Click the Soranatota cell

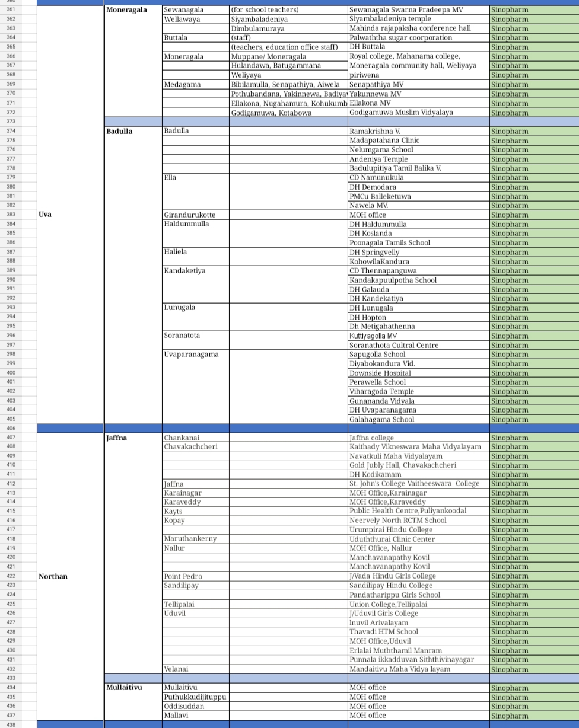pos(196,340)
